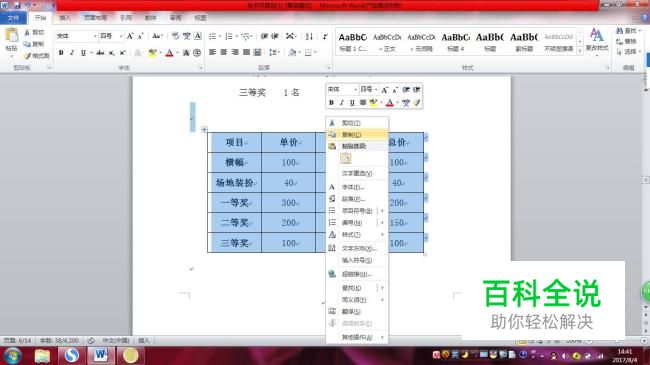Viewport: 650px width, 365px height.
Task: Switch to the References (引用) tab
Action: 126,18
